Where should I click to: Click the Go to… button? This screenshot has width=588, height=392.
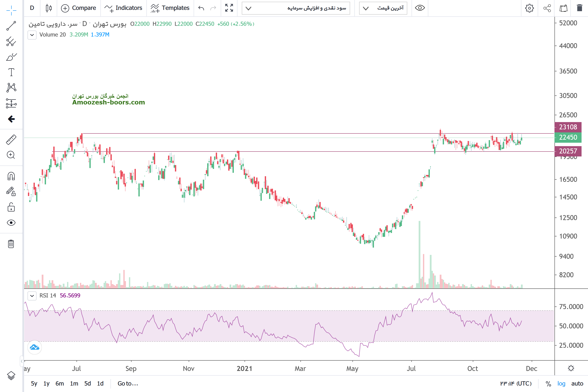coord(128,383)
